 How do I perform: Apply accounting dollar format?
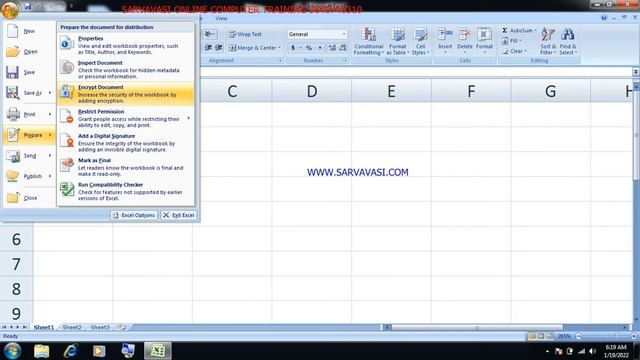tap(293, 48)
